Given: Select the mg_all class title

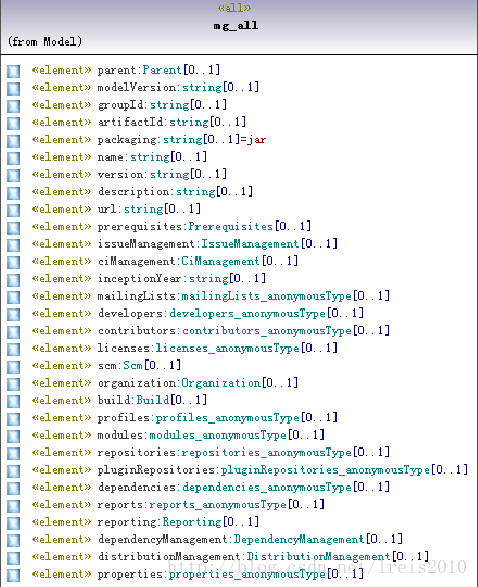Looking at the screenshot, I should click(236, 25).
